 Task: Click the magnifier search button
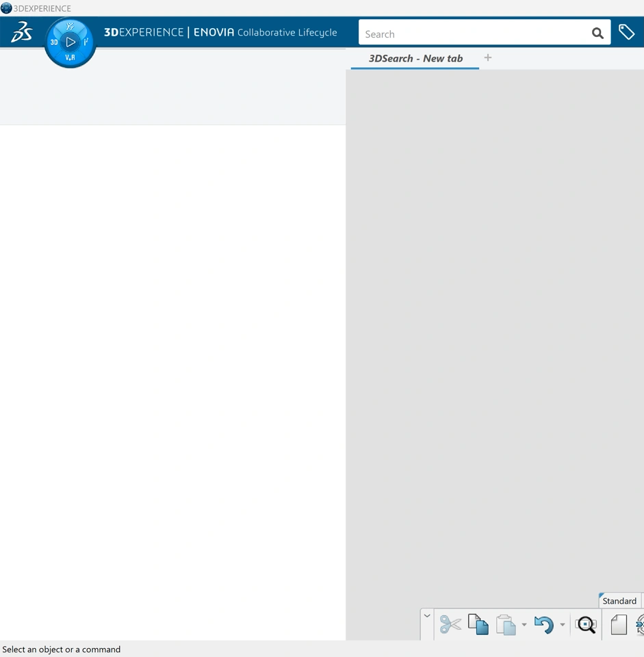(x=597, y=33)
